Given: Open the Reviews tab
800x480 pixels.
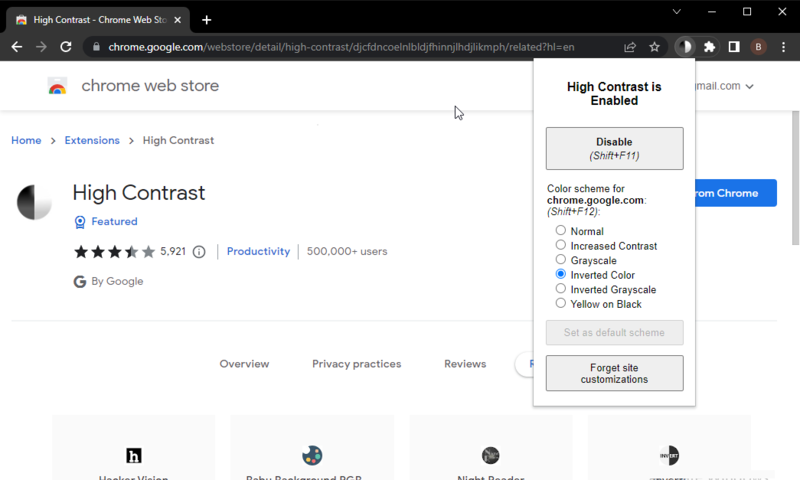Looking at the screenshot, I should (465, 364).
